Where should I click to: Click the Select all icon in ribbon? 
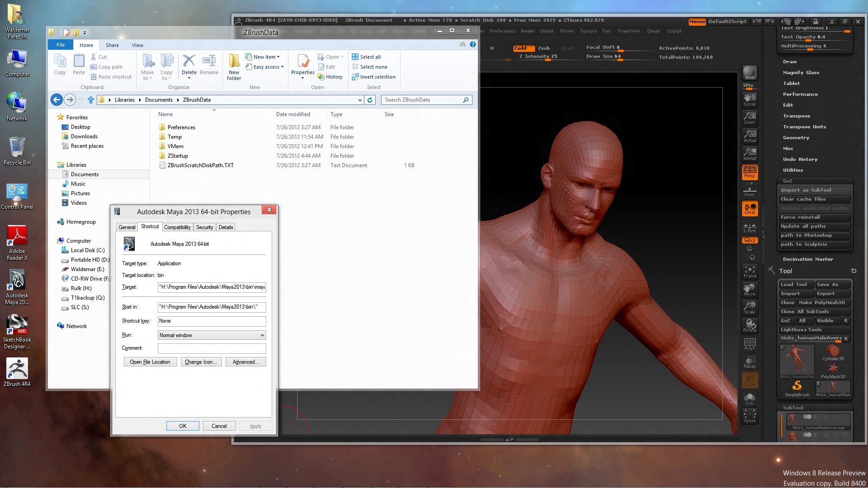pyautogui.click(x=366, y=57)
